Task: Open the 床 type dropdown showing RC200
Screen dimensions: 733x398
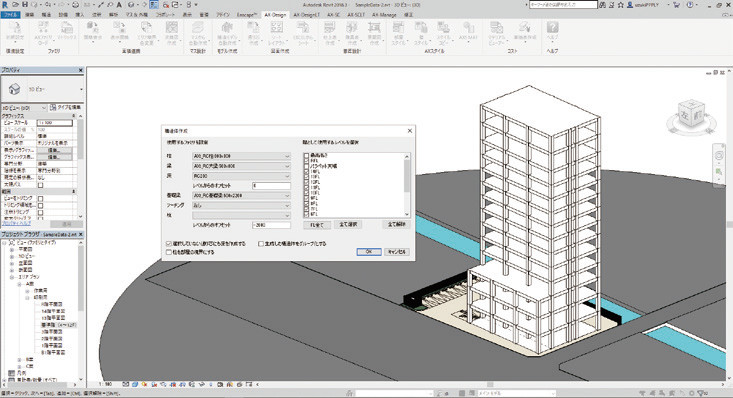Action: [x=241, y=176]
